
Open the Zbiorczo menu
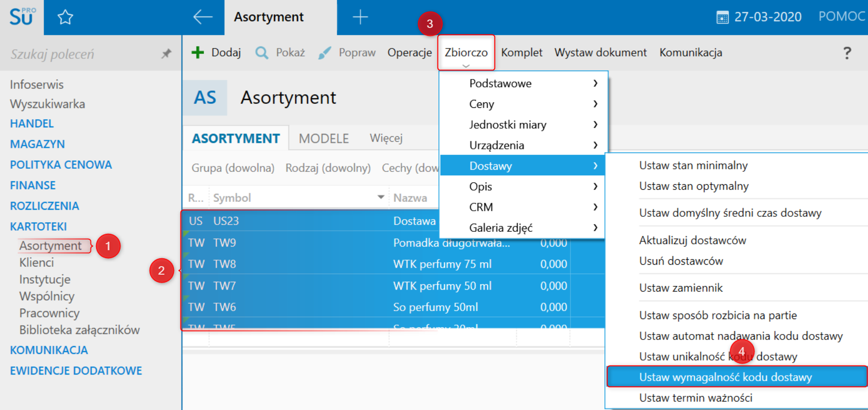(x=466, y=52)
